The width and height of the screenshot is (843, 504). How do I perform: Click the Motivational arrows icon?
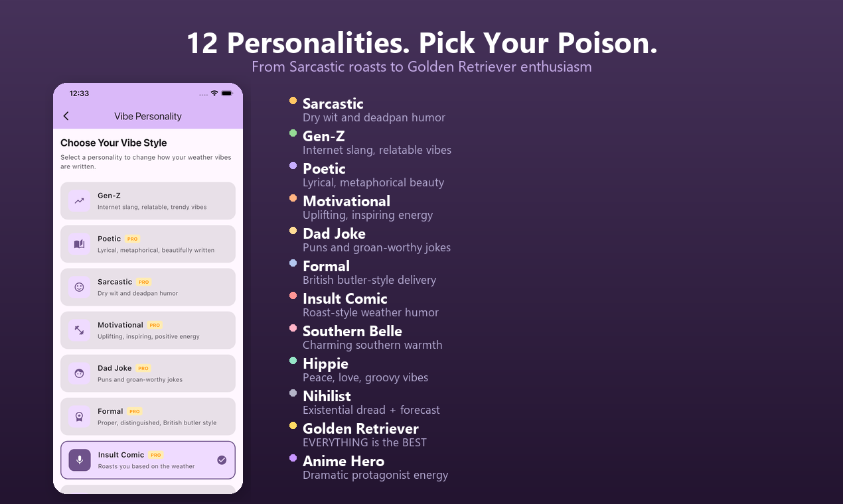(80, 330)
